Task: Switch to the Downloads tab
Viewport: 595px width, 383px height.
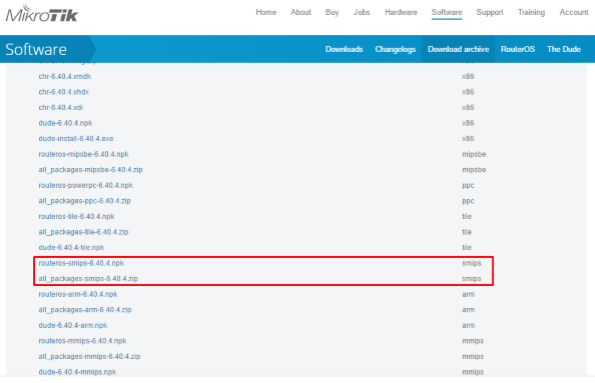Action: (344, 49)
